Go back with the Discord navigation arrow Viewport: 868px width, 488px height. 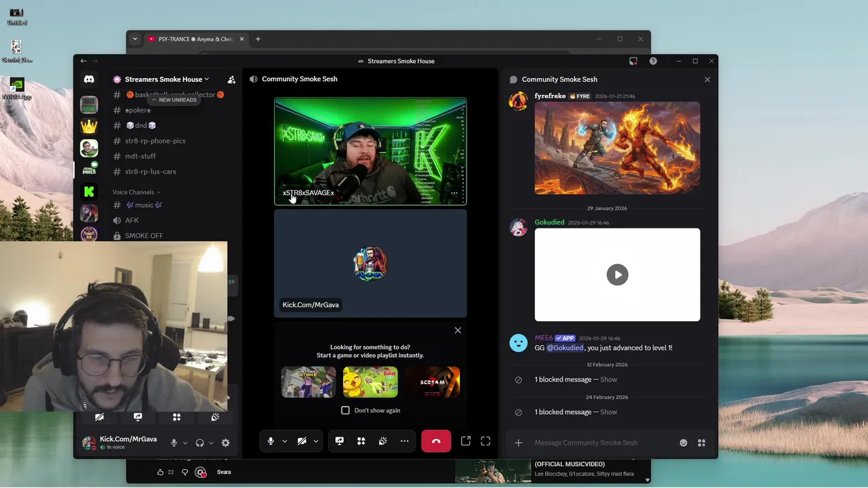pyautogui.click(x=83, y=61)
